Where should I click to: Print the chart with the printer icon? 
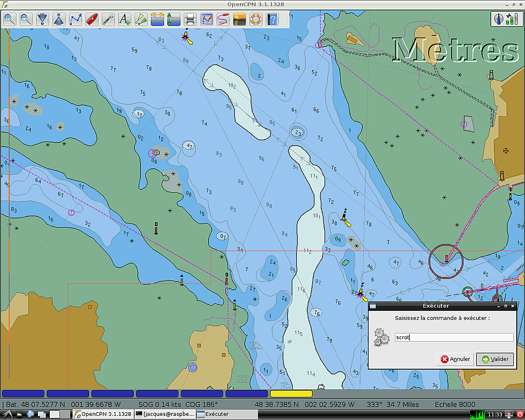pyautogui.click(x=190, y=19)
